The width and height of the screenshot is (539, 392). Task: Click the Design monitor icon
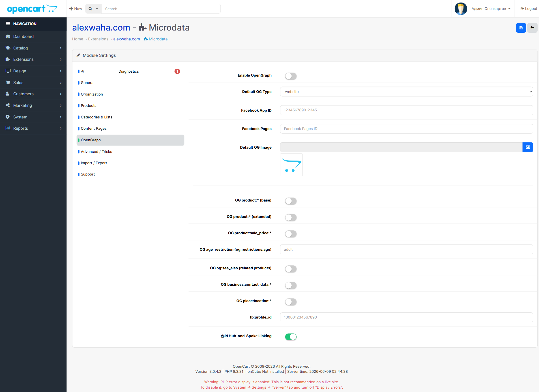[x=8, y=71]
